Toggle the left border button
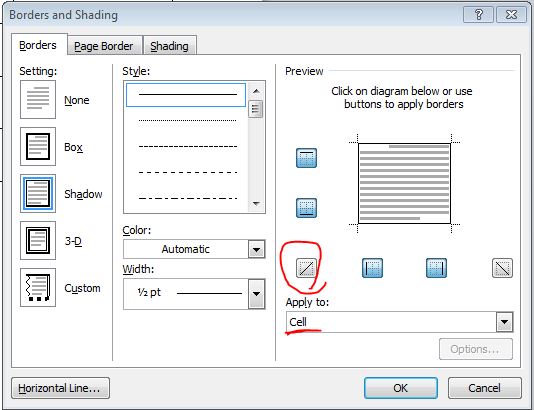 click(x=372, y=268)
